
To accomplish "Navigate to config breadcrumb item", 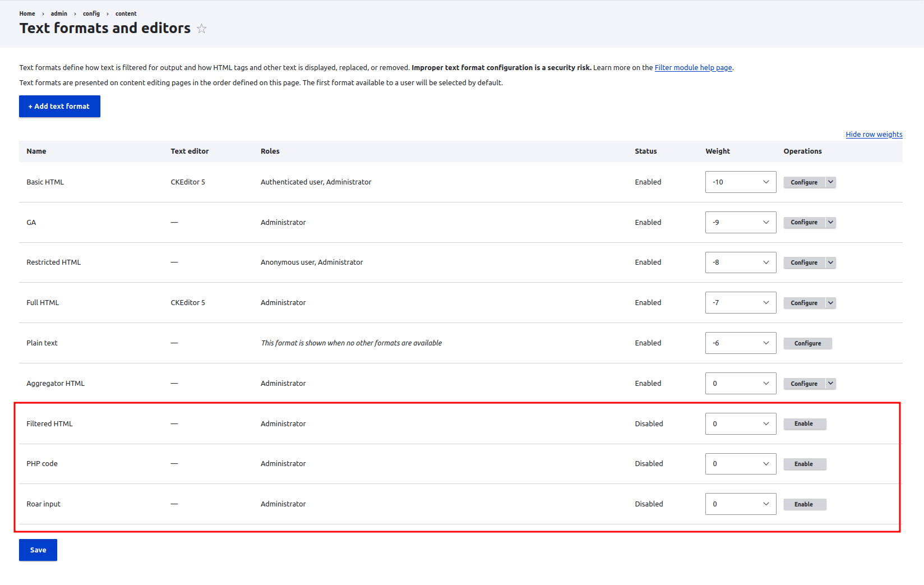I will click(x=91, y=13).
